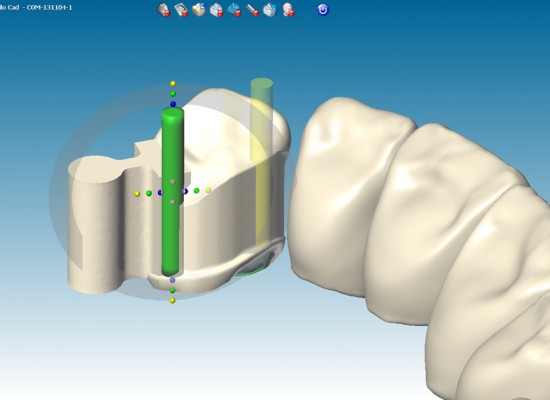Screen dimensions: 550x400
Task: Click the blue circular reset view icon
Action: (323, 9)
